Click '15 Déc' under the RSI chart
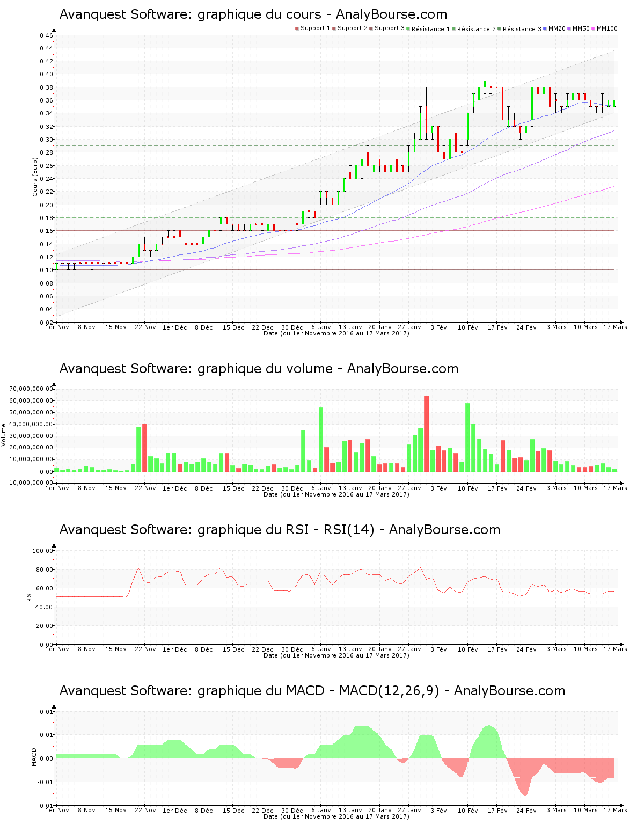This screenshot has height=832, width=644. tap(233, 649)
